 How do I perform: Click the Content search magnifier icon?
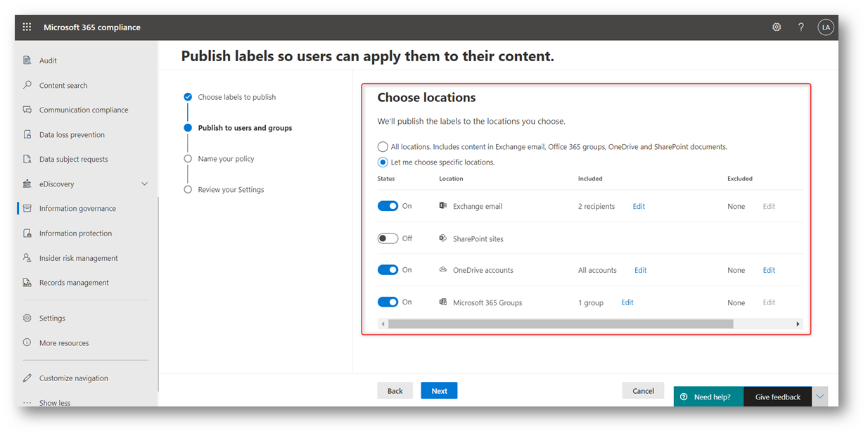coord(27,85)
